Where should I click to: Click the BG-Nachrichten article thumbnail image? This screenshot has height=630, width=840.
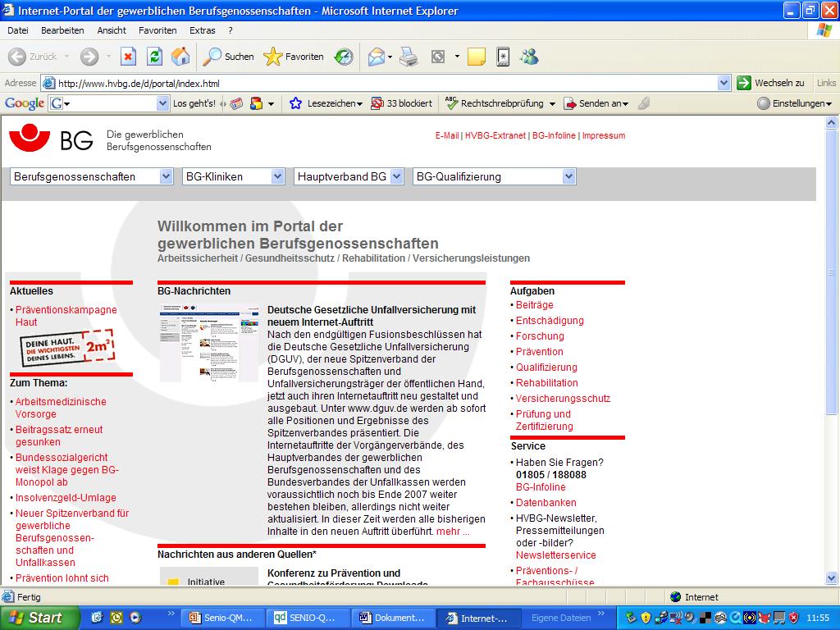209,343
